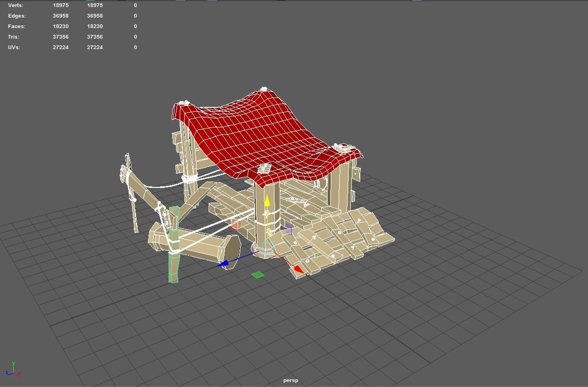Click the blue Z-axis move arrow
The image size is (588, 387).
(x=223, y=264)
